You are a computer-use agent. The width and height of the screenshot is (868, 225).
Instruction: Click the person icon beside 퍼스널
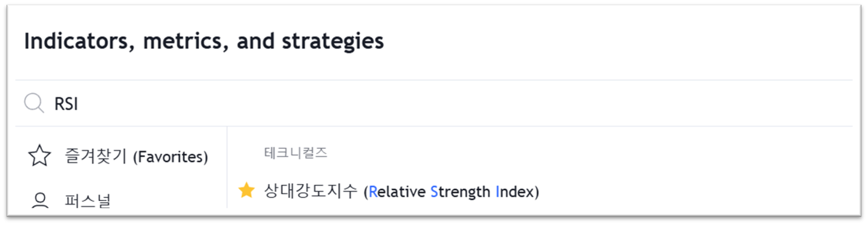[x=40, y=200]
